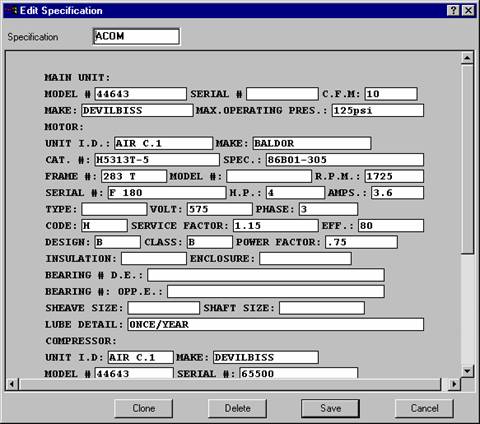Cancel editing the specification

pos(424,408)
